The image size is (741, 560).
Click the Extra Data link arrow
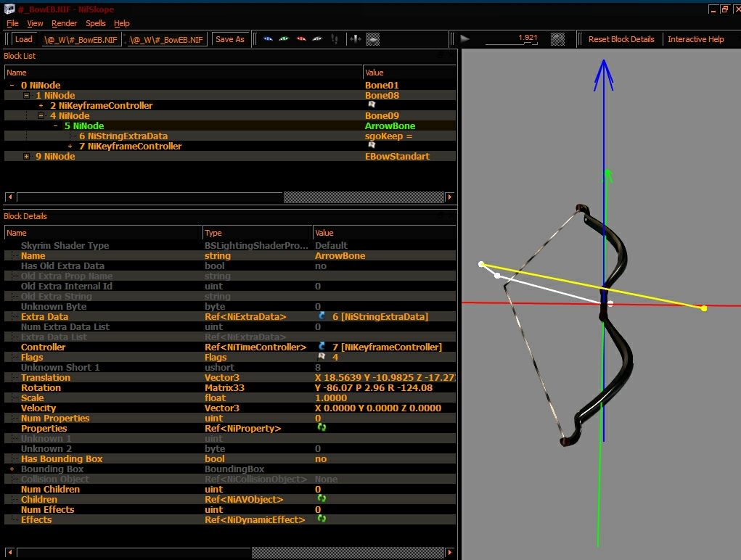click(x=322, y=316)
